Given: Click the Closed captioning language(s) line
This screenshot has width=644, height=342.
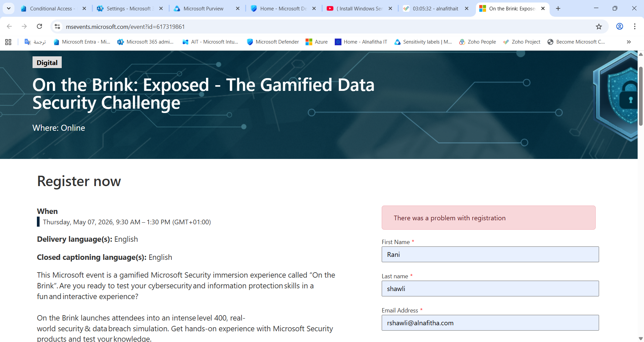Looking at the screenshot, I should click(104, 258).
